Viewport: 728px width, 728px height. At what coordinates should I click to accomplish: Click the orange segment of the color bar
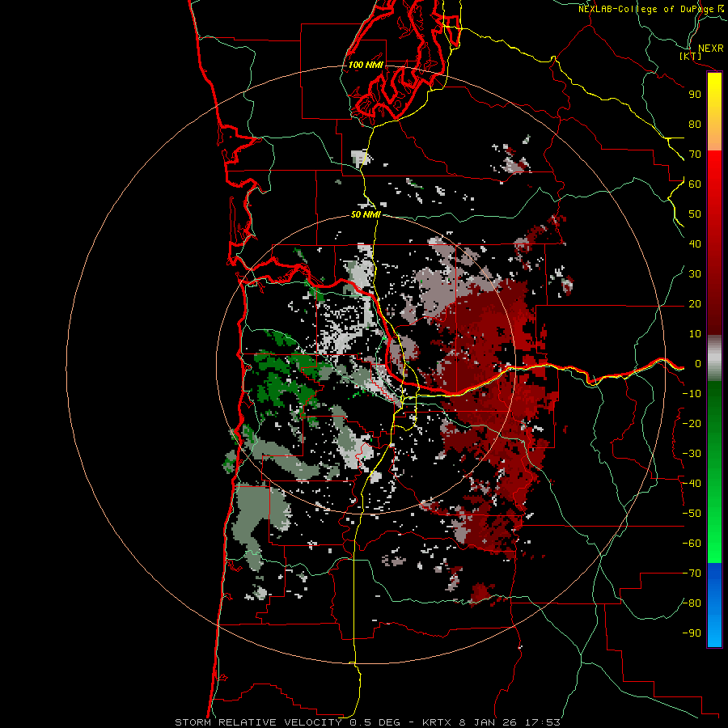tap(715, 136)
